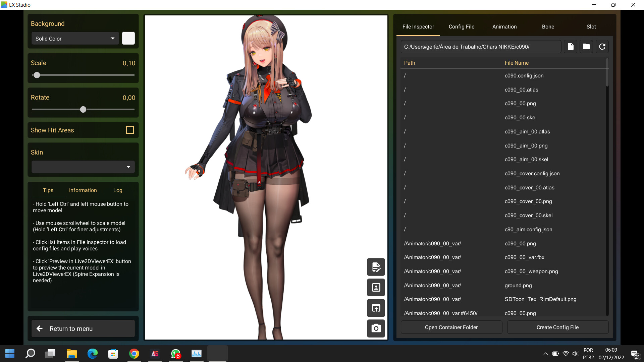Open WhatsApp from the taskbar
The height and width of the screenshot is (362, 644).
176,353
